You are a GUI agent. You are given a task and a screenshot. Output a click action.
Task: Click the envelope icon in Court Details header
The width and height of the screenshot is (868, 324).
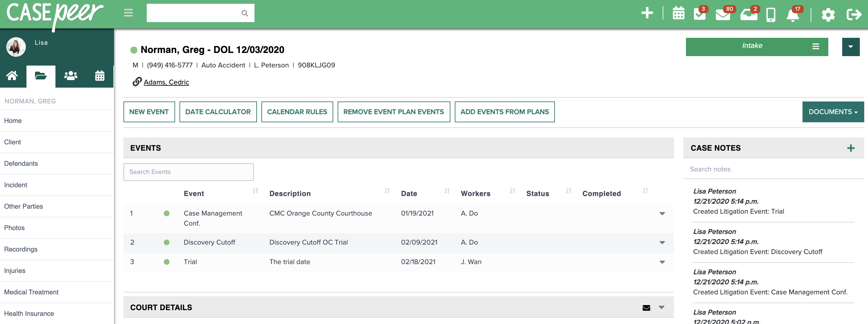[x=646, y=307]
